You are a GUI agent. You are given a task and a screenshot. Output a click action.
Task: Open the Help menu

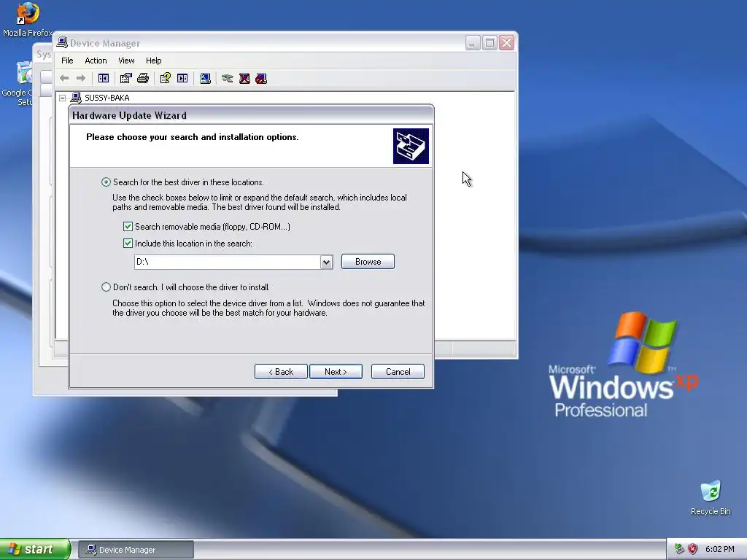coord(153,61)
